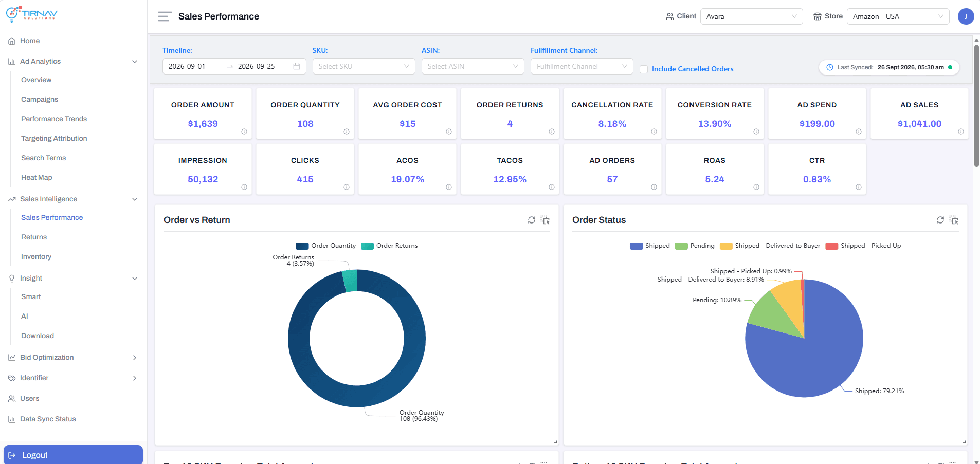The image size is (980, 464).
Task: Open the Select ASIN dropdown
Action: [473, 66]
